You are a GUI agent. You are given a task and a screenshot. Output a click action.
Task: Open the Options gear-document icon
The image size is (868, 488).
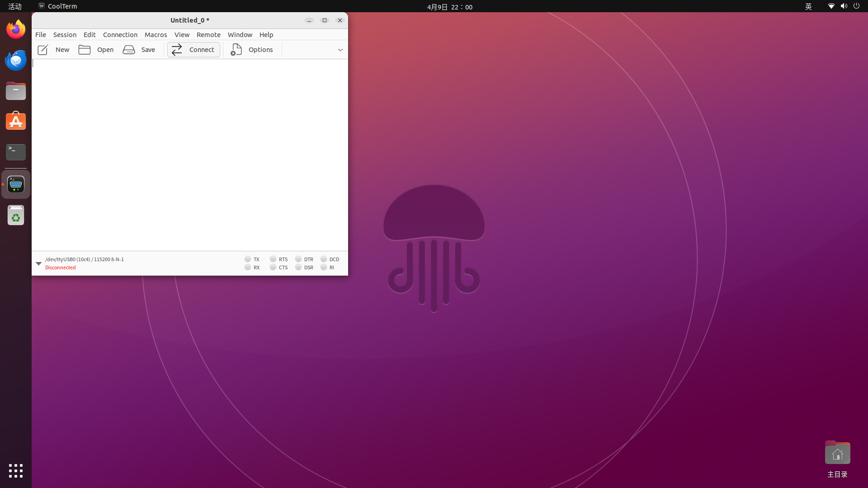click(236, 50)
